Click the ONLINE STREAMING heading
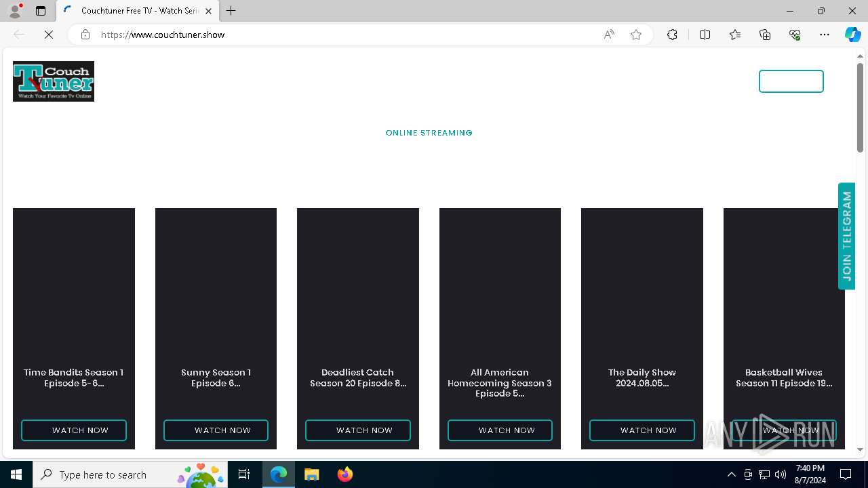Screen dimensions: 868x488 (x=429, y=133)
